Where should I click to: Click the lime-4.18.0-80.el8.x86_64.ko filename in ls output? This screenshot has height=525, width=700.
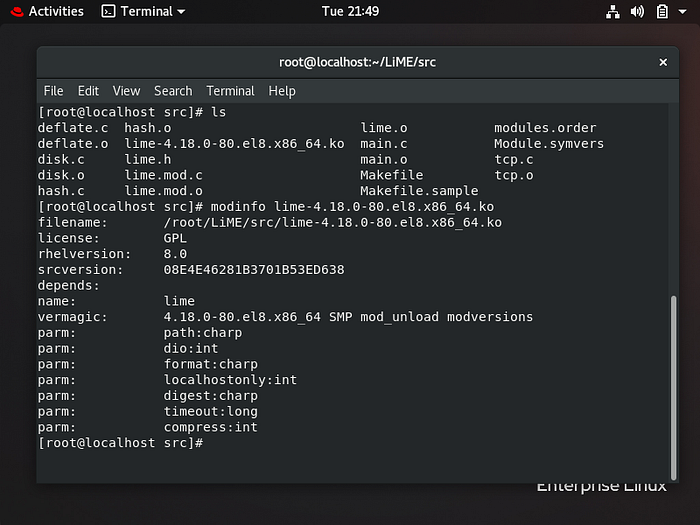(x=234, y=144)
